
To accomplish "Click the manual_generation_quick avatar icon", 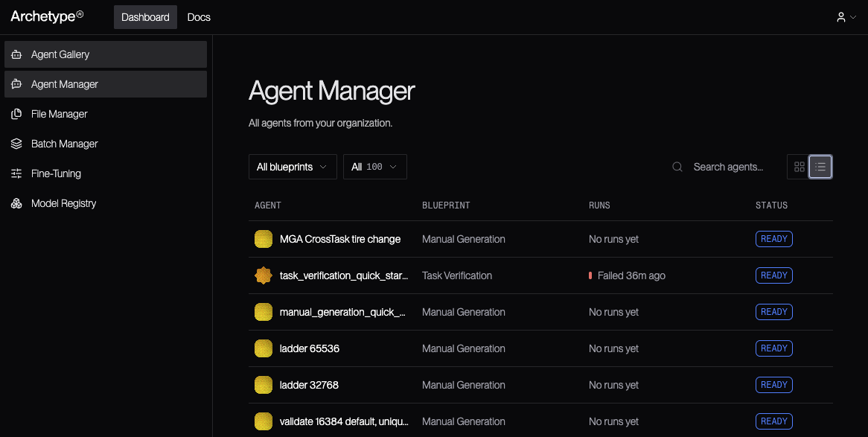I will click(264, 312).
